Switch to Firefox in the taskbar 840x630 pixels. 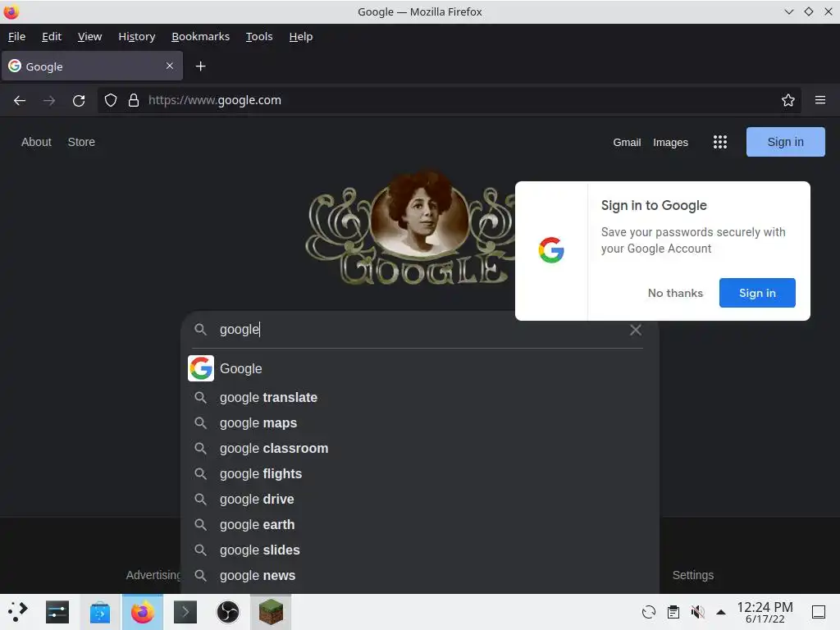[143, 612]
